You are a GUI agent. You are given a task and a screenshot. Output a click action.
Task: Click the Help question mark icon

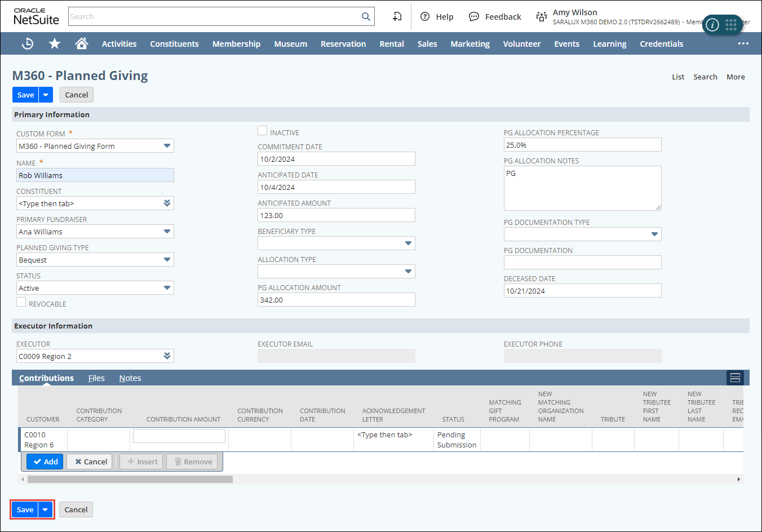point(425,17)
